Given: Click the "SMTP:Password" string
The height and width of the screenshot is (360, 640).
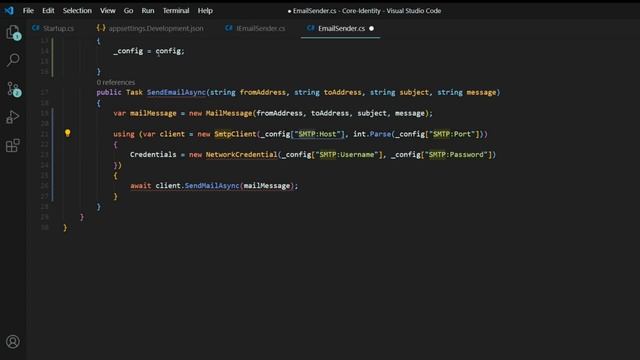Looking at the screenshot, I should tap(456, 154).
